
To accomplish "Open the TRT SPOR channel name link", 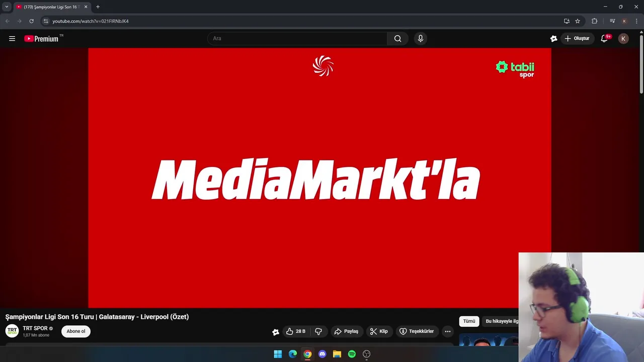I will [35, 328].
